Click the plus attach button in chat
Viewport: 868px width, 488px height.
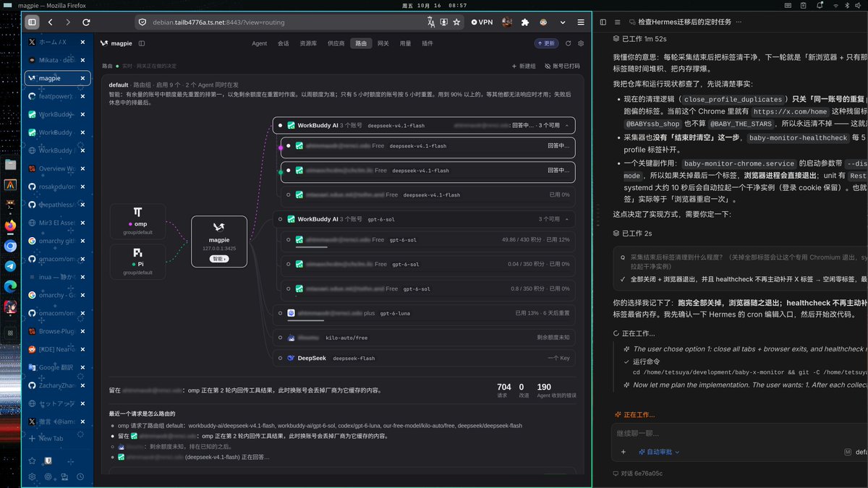click(x=623, y=452)
